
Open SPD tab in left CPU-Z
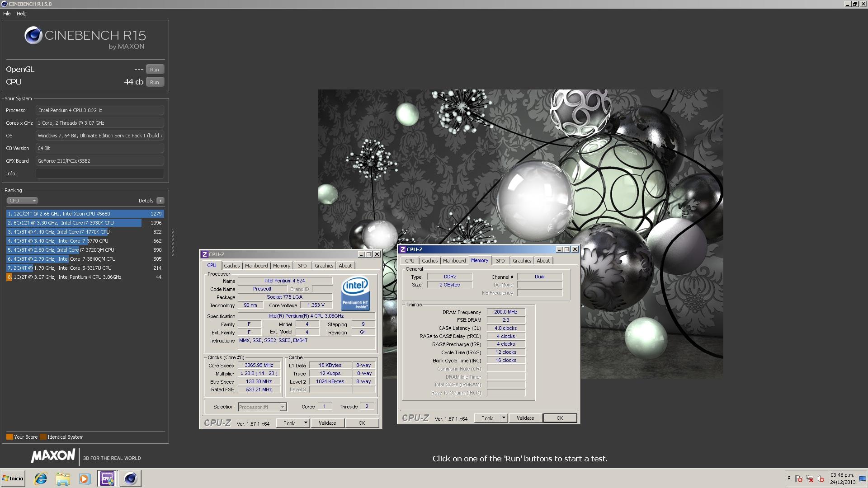click(x=302, y=266)
